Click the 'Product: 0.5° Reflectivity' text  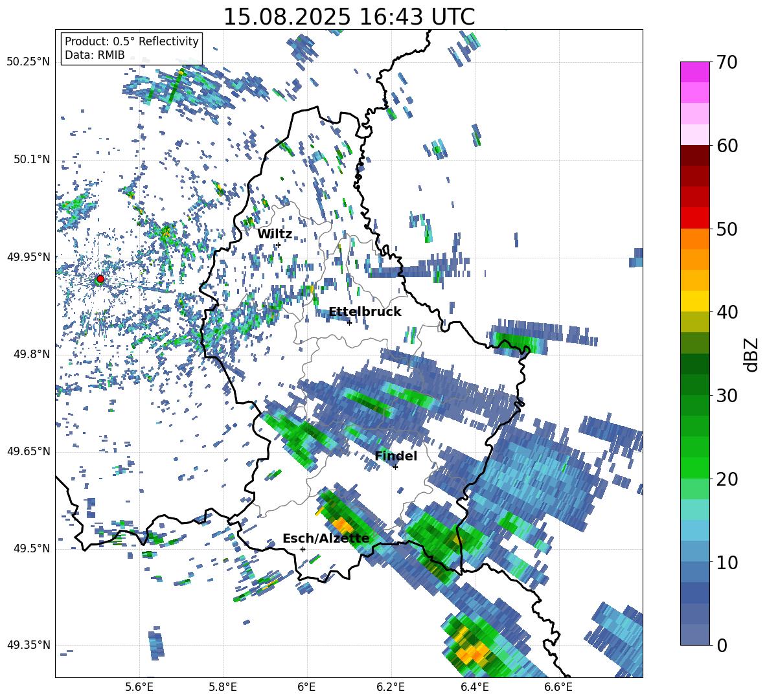[132, 41]
